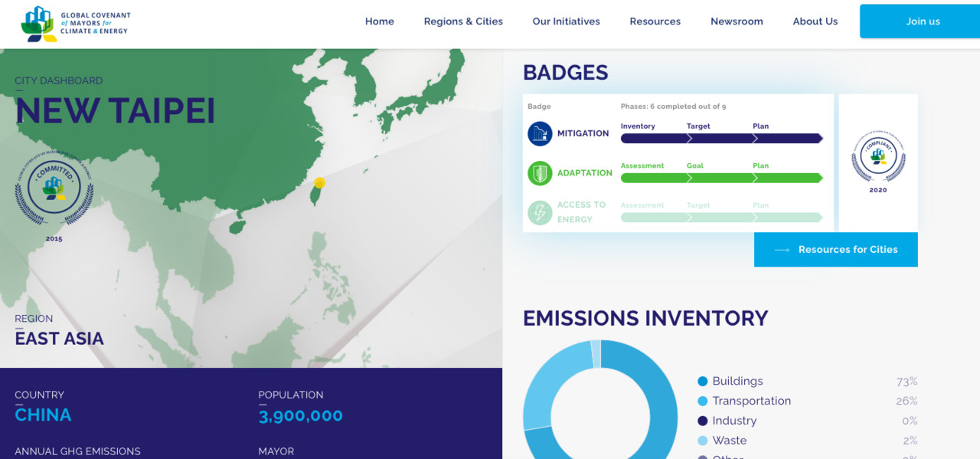Click the Resources for Cities button
980x459 pixels.
[835, 250]
